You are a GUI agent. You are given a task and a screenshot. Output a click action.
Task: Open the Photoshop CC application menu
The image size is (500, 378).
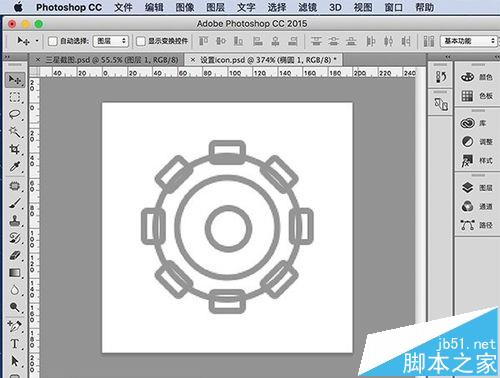(69, 7)
